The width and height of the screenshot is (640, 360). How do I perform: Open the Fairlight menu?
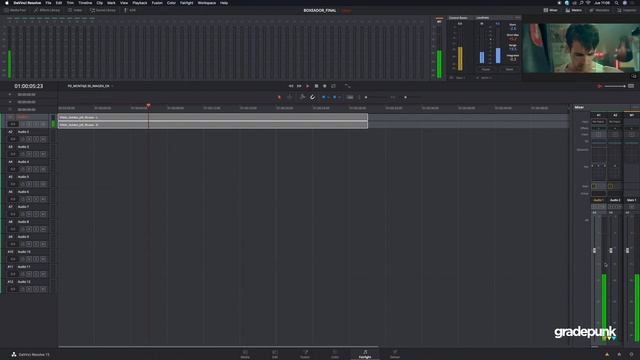[x=187, y=3]
